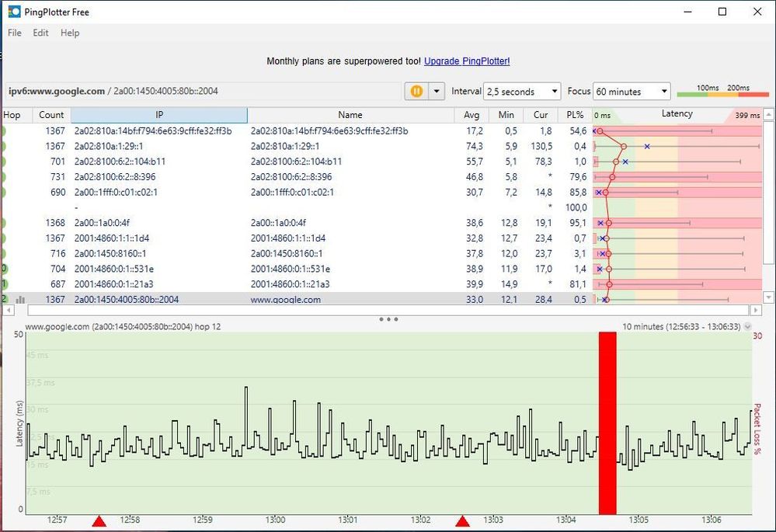The width and height of the screenshot is (776, 532).
Task: Open the Help menu
Action: tap(70, 33)
